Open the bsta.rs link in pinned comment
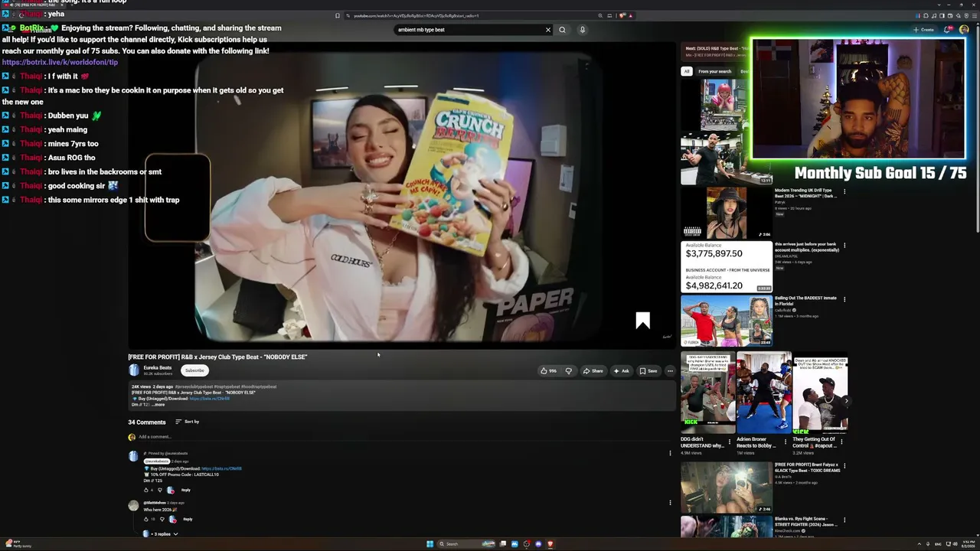Image resolution: width=980 pixels, height=551 pixels. coord(221,468)
